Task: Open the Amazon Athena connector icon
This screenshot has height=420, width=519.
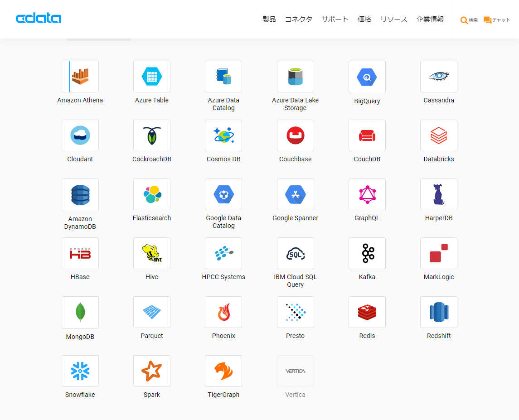Action: click(x=80, y=77)
